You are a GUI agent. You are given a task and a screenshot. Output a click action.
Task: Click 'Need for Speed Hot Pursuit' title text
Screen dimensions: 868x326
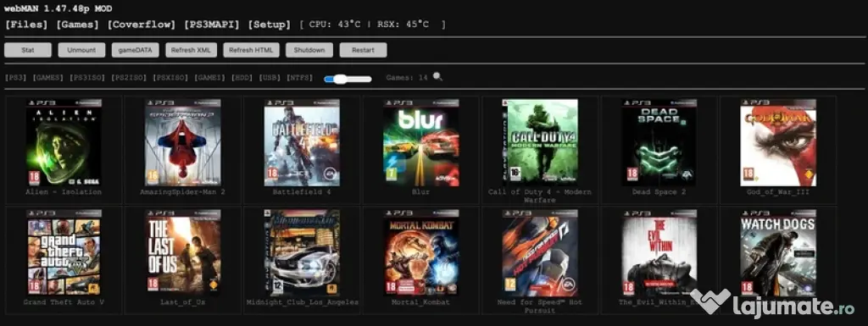(x=540, y=307)
